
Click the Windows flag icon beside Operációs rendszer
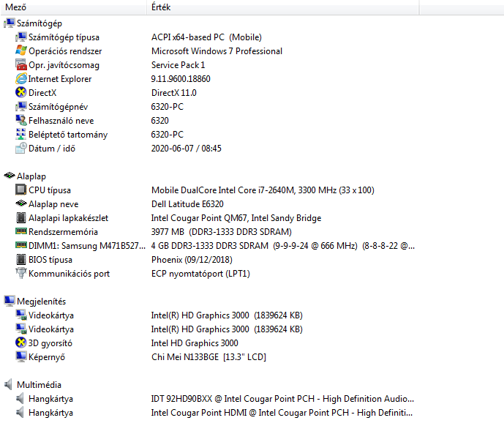(x=21, y=50)
